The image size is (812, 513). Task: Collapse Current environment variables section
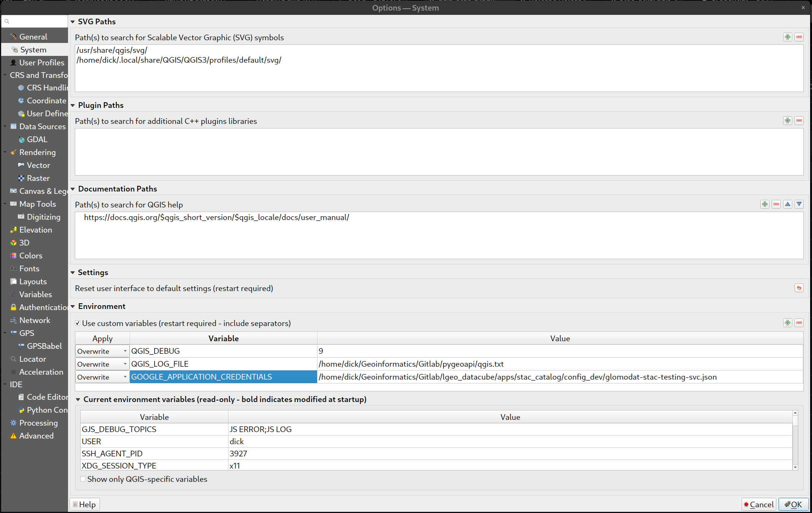78,399
